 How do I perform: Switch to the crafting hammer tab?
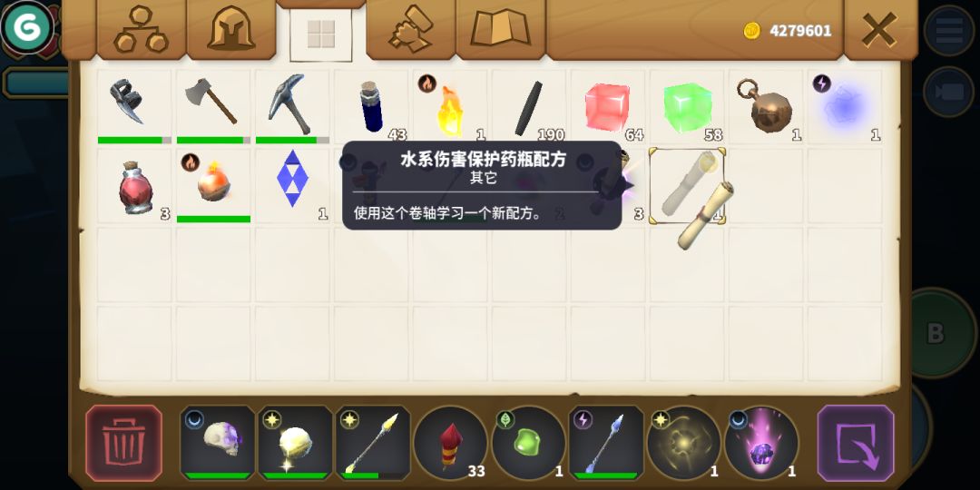(411, 29)
